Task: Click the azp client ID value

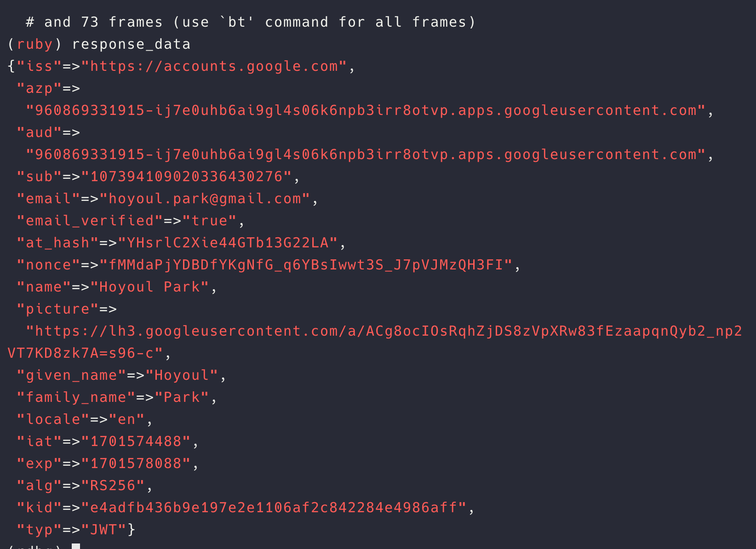Action: point(366,110)
